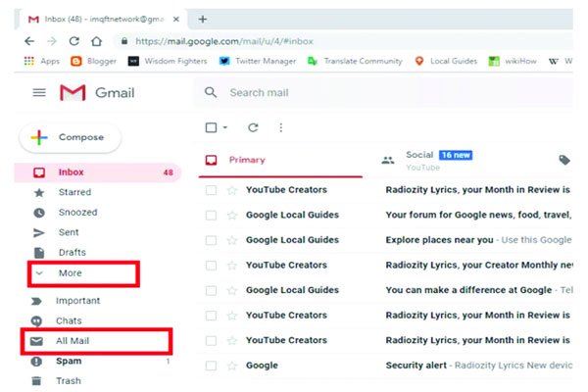Click the site padlock icon
Viewport: 588px width, 392px height.
click(x=124, y=41)
